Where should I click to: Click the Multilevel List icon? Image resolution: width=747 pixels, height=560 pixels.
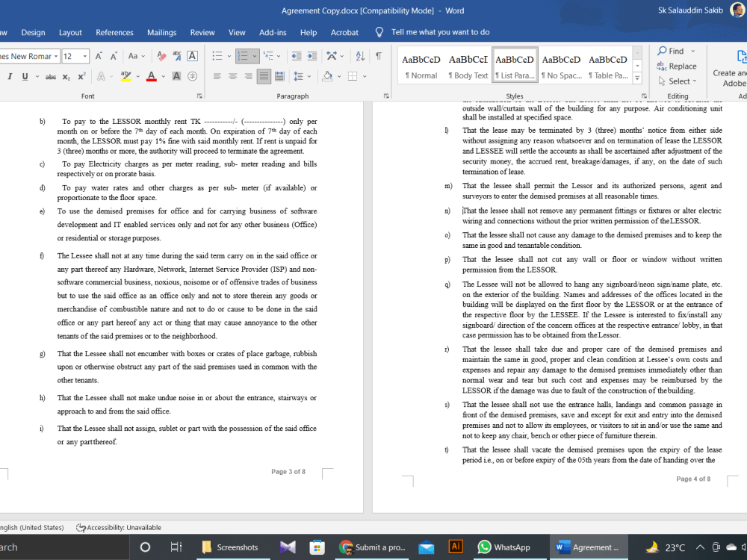(x=269, y=56)
